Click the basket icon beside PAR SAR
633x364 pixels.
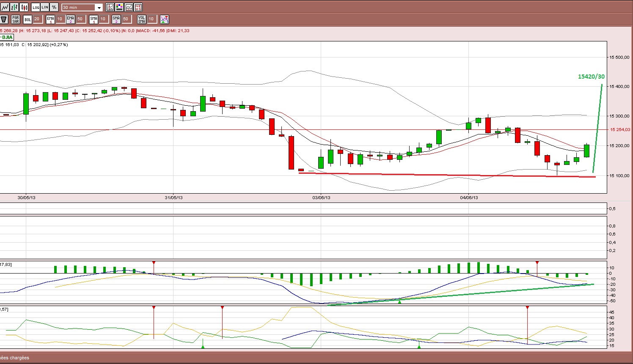[4, 19]
